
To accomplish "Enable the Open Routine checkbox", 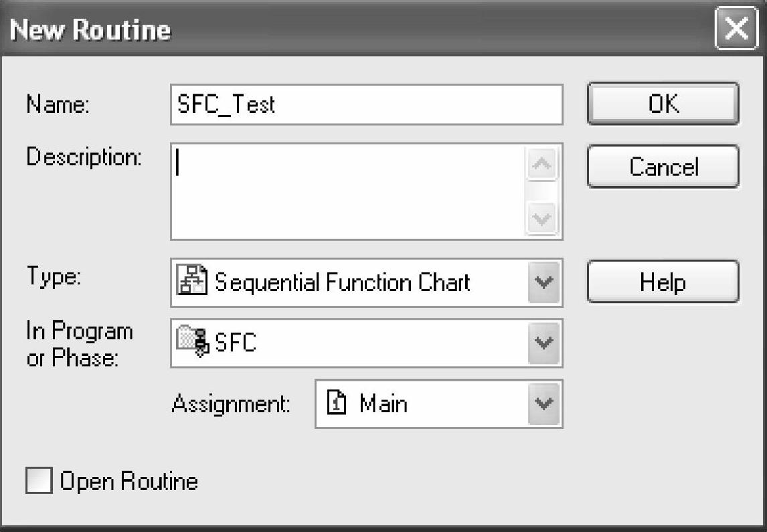I will pyautogui.click(x=39, y=482).
